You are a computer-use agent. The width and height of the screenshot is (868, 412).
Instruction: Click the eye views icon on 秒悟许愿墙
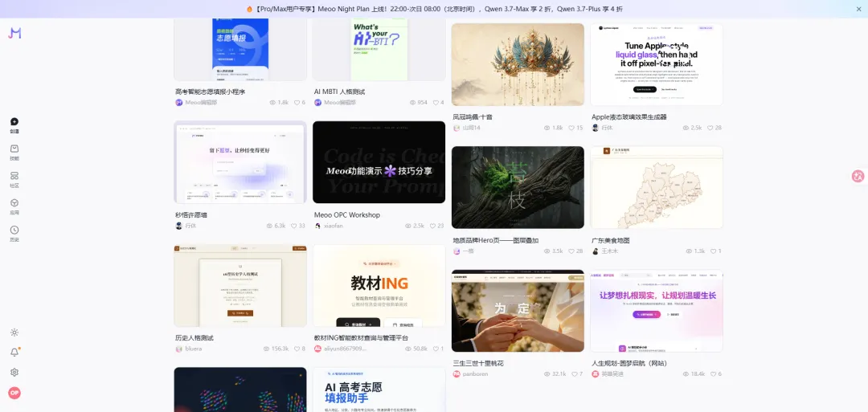click(x=269, y=226)
